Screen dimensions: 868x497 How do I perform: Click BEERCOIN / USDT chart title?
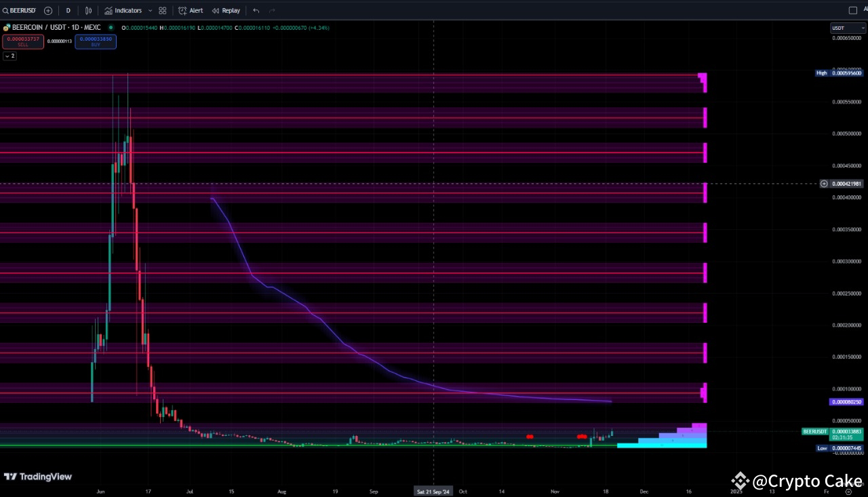(x=56, y=27)
